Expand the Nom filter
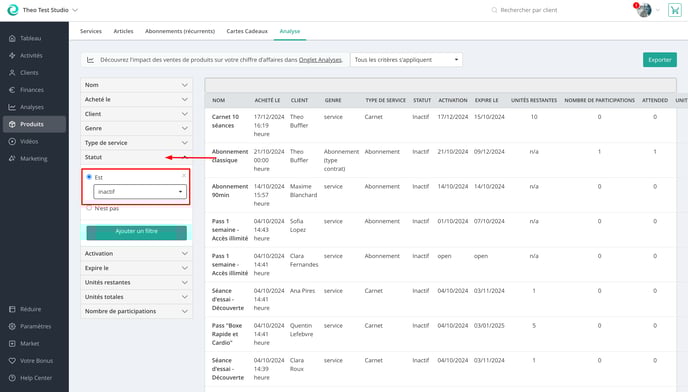 point(136,85)
